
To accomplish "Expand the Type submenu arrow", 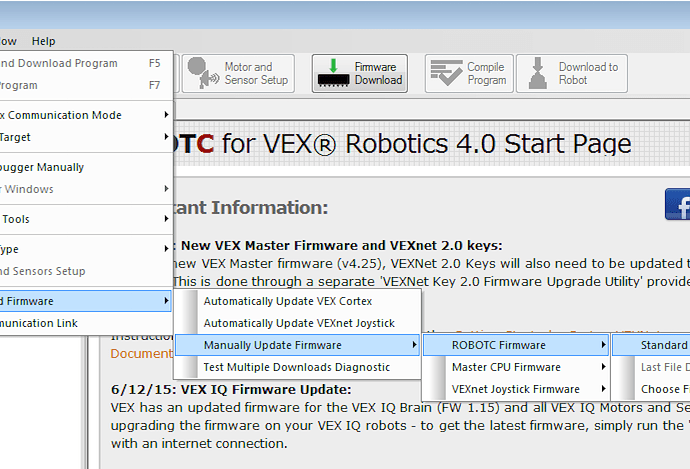I will [x=166, y=249].
